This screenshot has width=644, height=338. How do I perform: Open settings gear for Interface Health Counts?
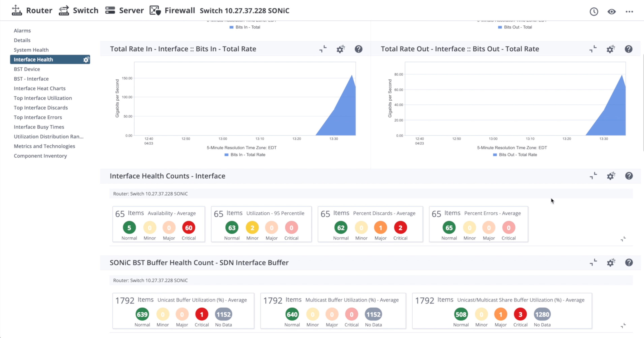611,176
